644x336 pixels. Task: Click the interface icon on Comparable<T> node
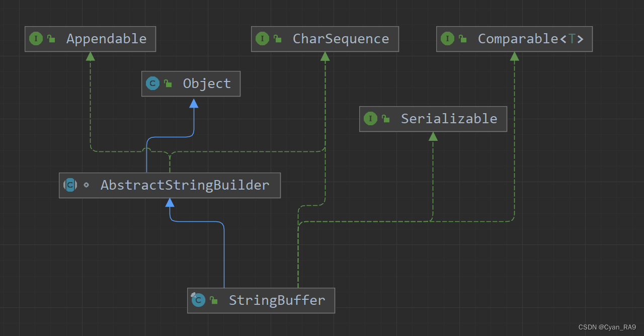[x=447, y=39]
